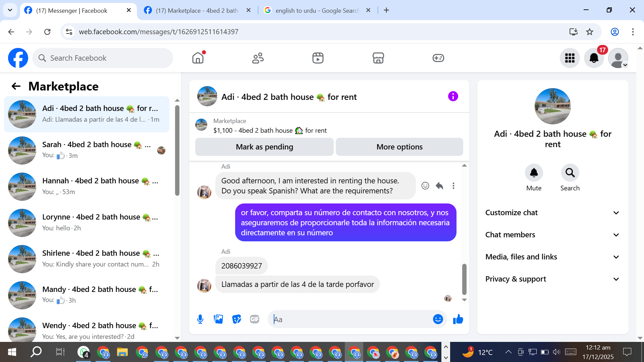Expand Chat members section
Viewport: 644px width, 362px height.
pos(552,235)
